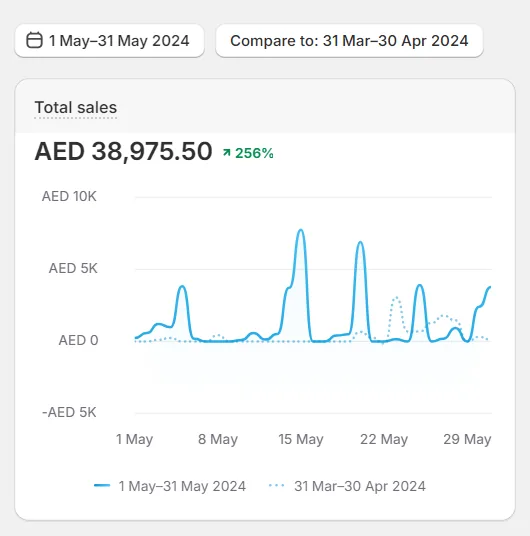Click the second-highest peak near 20 May
Viewport: 530px width, 536px height.
[x=360, y=242]
